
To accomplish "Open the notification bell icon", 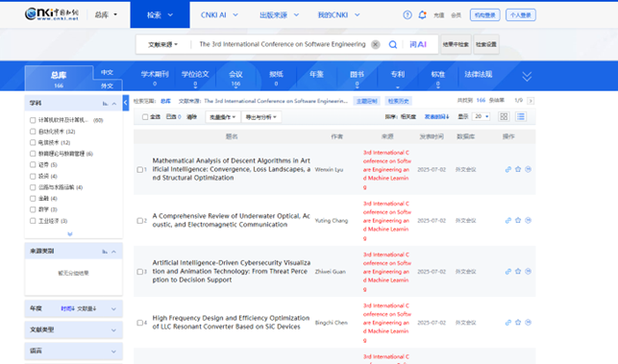I will coord(422,15).
